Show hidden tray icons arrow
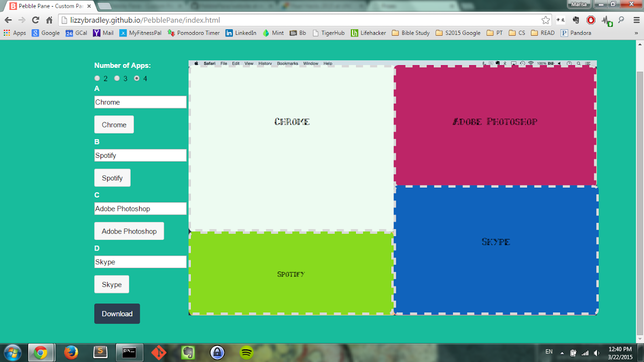This screenshot has width=644, height=362. [x=562, y=353]
